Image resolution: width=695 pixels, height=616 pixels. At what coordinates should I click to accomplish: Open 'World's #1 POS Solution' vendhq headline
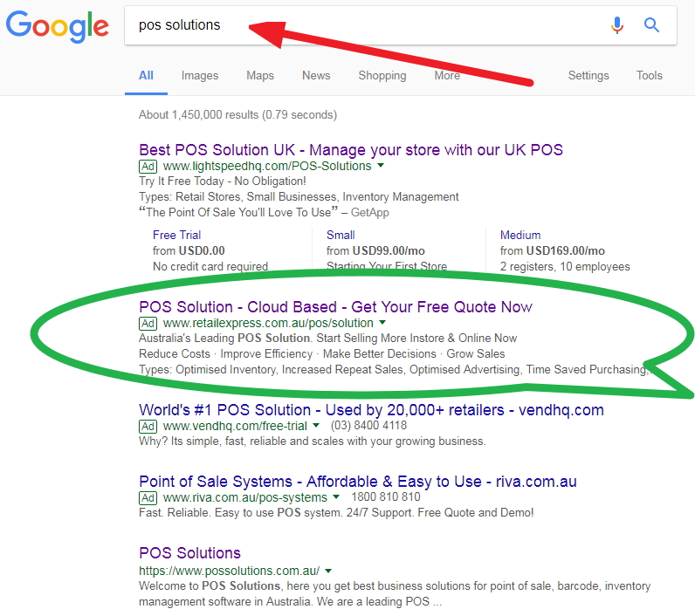click(x=371, y=410)
